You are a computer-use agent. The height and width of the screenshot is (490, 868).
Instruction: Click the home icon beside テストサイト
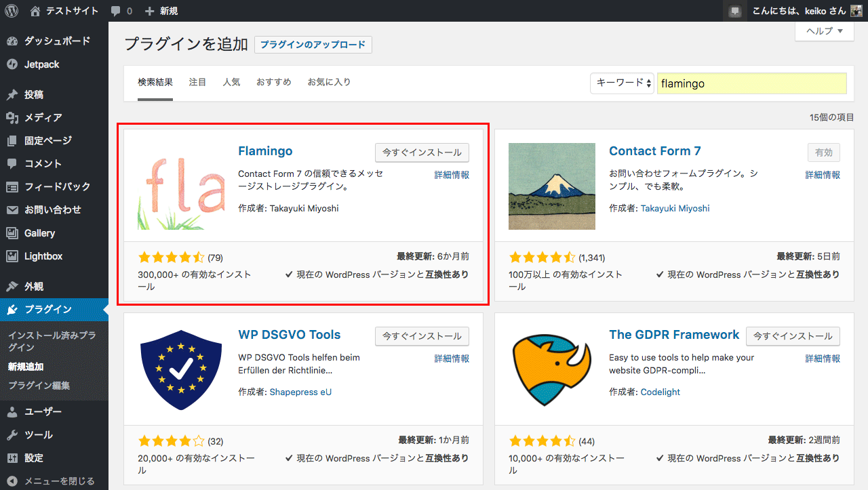35,11
